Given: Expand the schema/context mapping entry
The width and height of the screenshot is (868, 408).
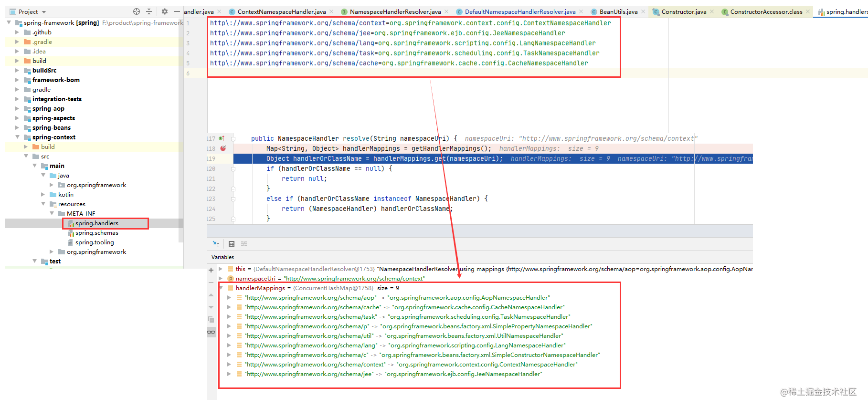Looking at the screenshot, I should pos(229,364).
